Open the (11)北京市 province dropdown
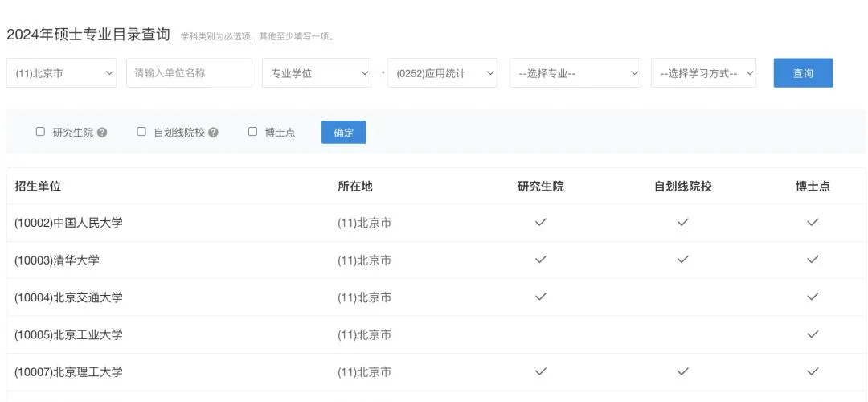This screenshot has width=868, height=402. 61,73
